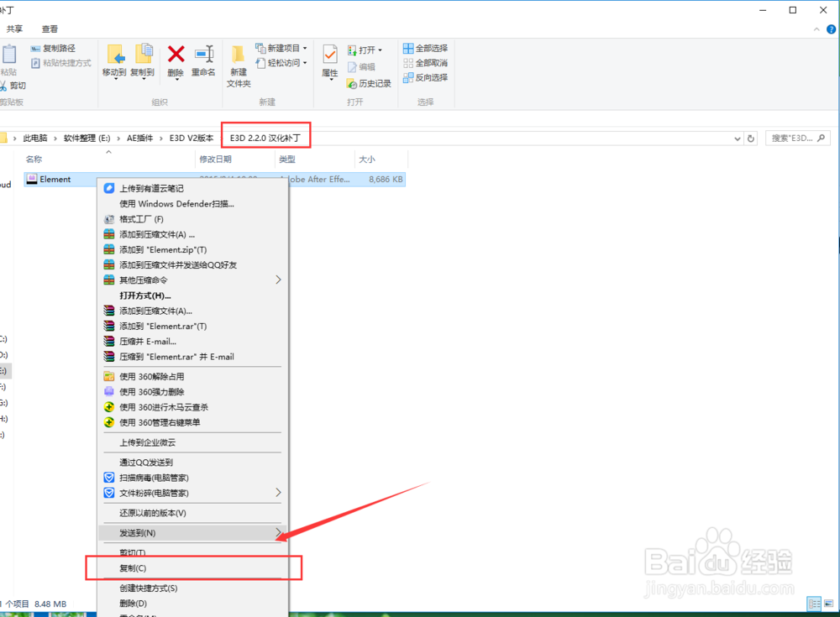Screen dimensions: 840x617
Task: Expand 其他压缩命令 submenu
Action: point(193,280)
